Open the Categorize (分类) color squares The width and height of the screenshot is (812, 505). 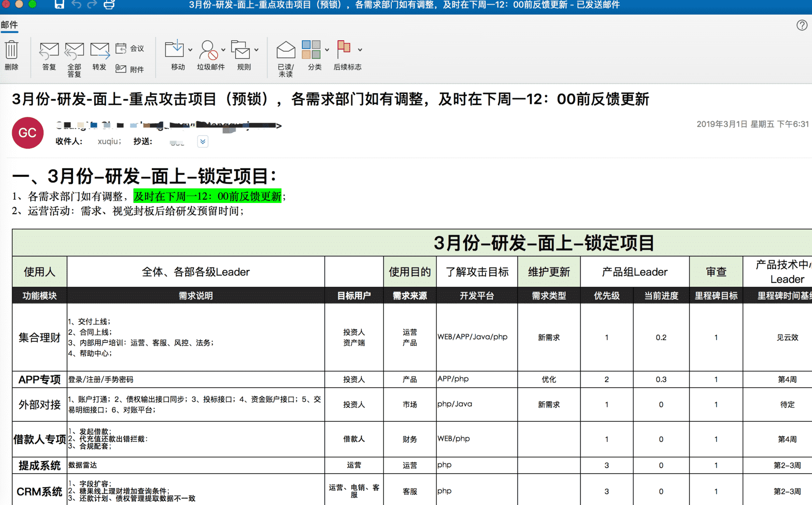coord(311,50)
